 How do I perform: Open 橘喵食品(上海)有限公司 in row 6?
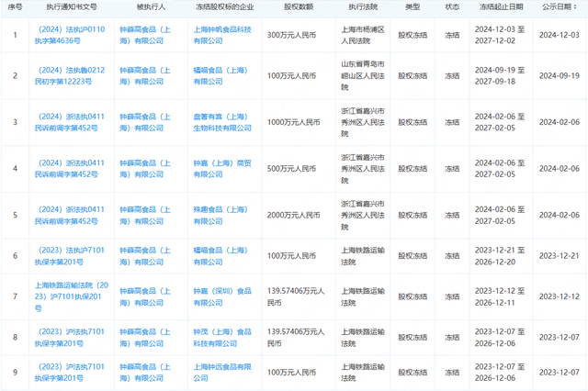point(220,256)
